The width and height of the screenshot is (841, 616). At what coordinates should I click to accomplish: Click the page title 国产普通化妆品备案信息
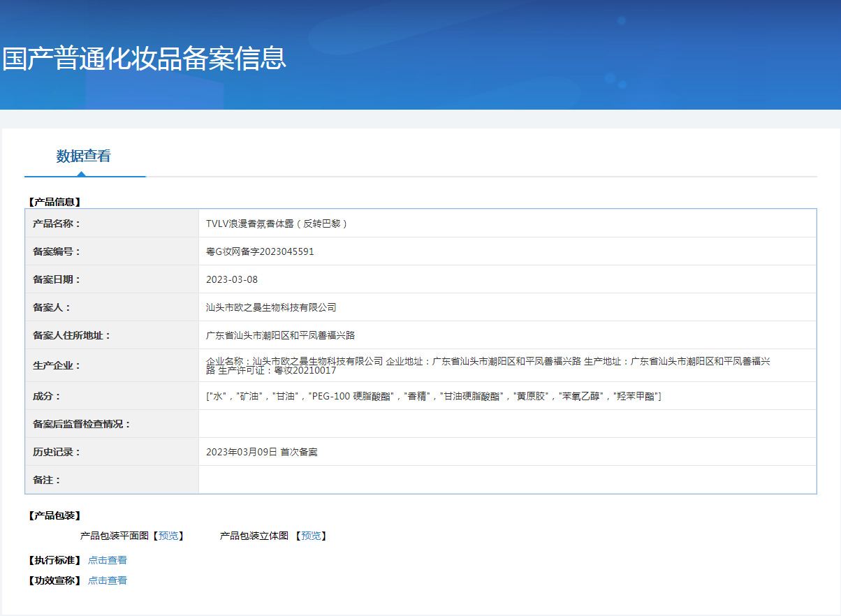[x=144, y=59]
